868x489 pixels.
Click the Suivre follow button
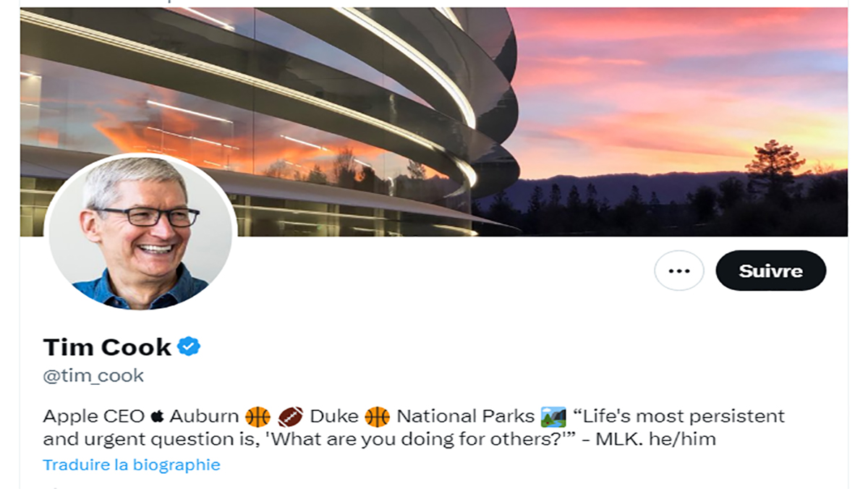(770, 271)
